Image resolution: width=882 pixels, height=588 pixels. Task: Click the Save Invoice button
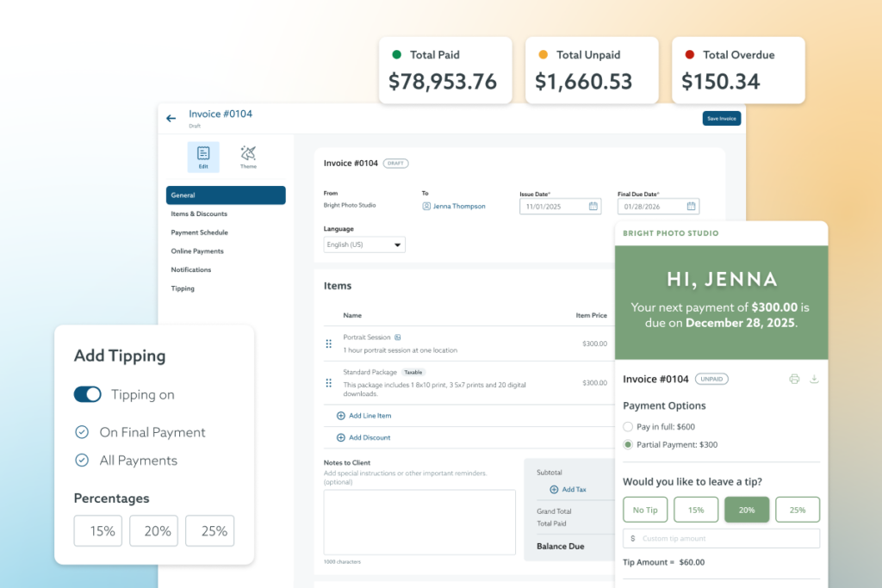point(721,118)
